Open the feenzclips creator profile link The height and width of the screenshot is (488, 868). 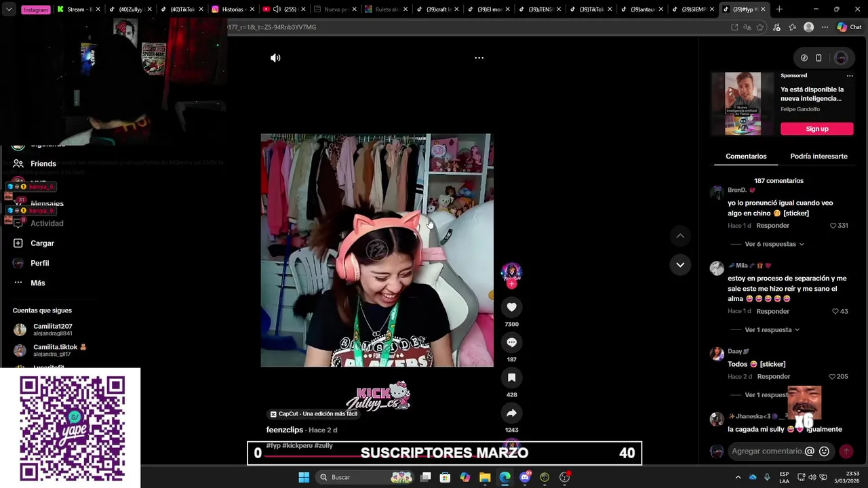[x=285, y=430]
